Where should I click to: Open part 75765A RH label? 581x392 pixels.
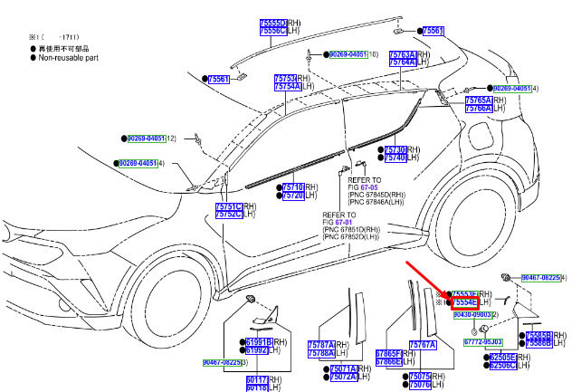[479, 100]
